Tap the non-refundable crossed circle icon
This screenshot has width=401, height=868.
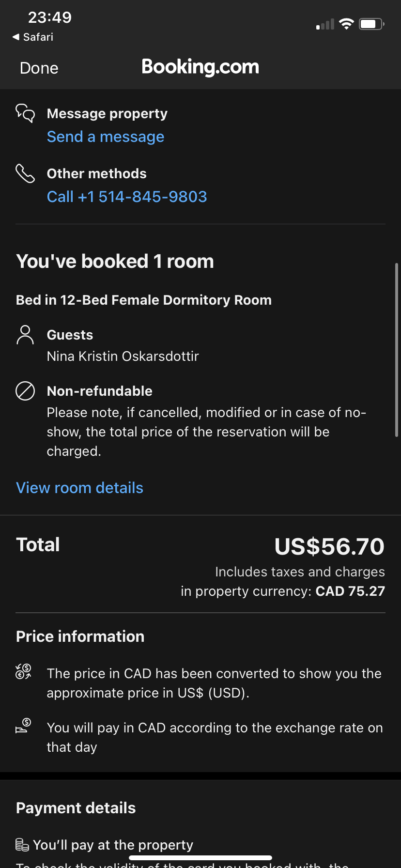(25, 391)
